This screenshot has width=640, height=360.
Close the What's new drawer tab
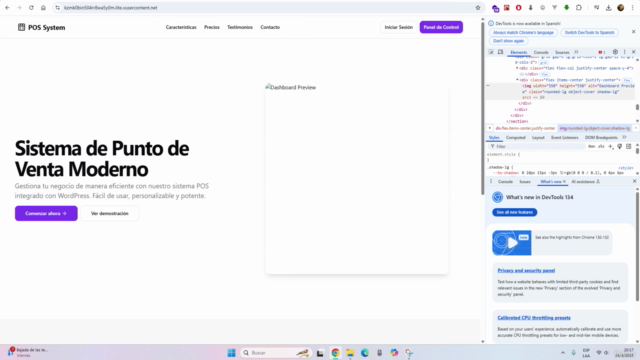pyautogui.click(x=564, y=182)
